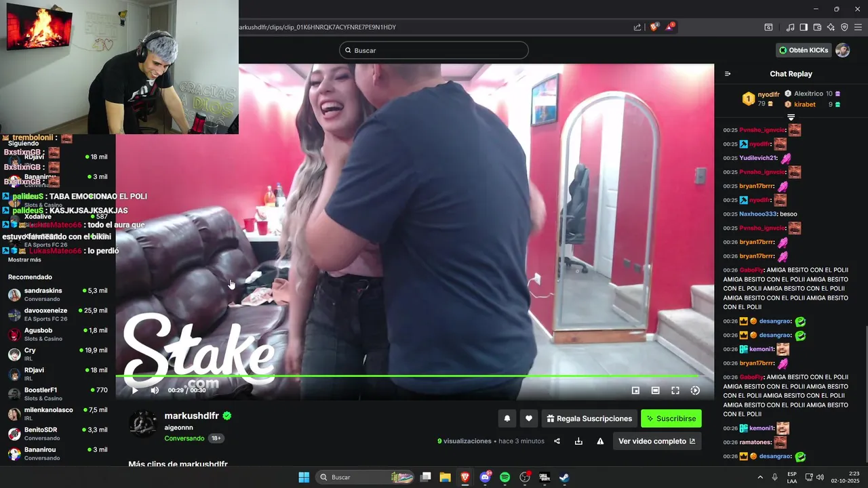Open milenkanolasco recommended channel
Viewport: 868px width, 488px height.
(58, 413)
